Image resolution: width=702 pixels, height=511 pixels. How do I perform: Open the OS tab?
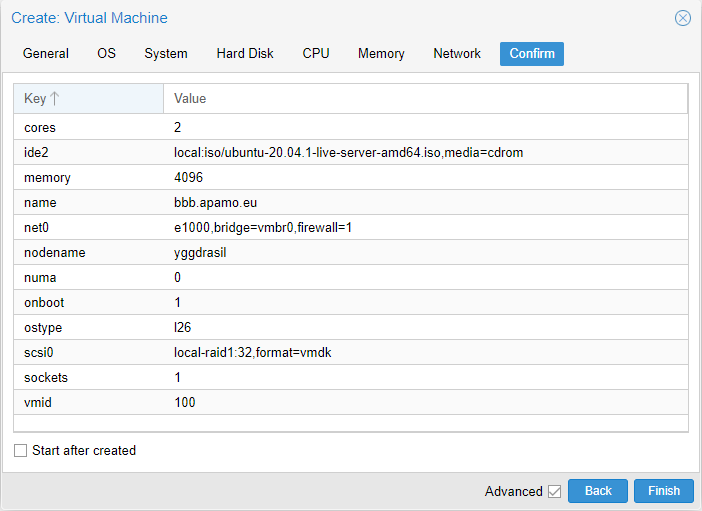(106, 54)
